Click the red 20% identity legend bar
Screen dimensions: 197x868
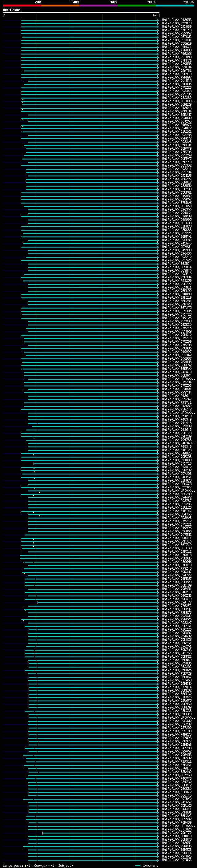[22, 6]
